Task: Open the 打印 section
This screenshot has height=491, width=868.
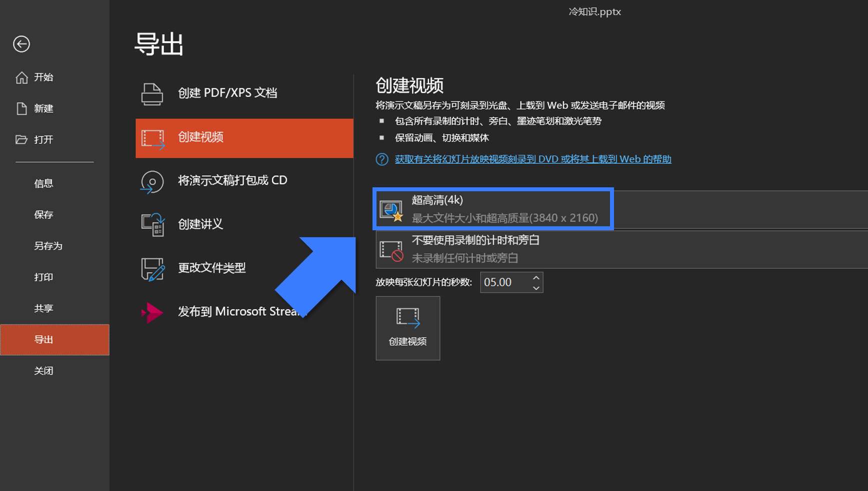Action: point(43,277)
